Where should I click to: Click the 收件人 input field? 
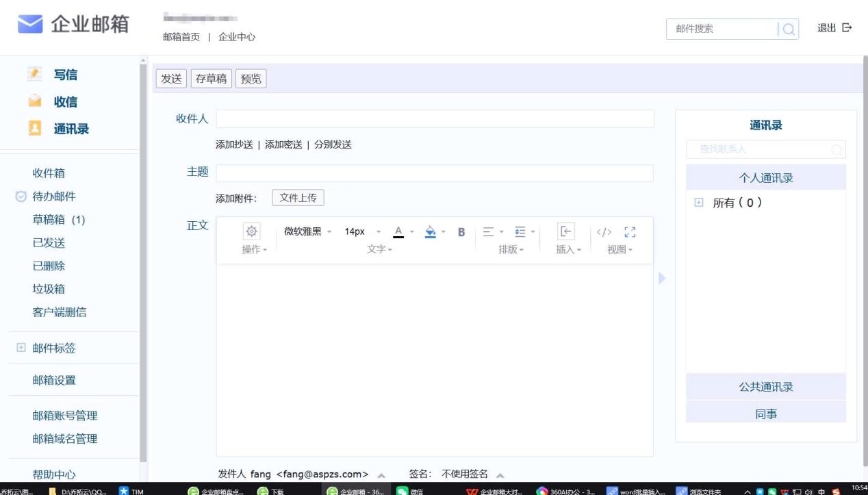point(435,118)
